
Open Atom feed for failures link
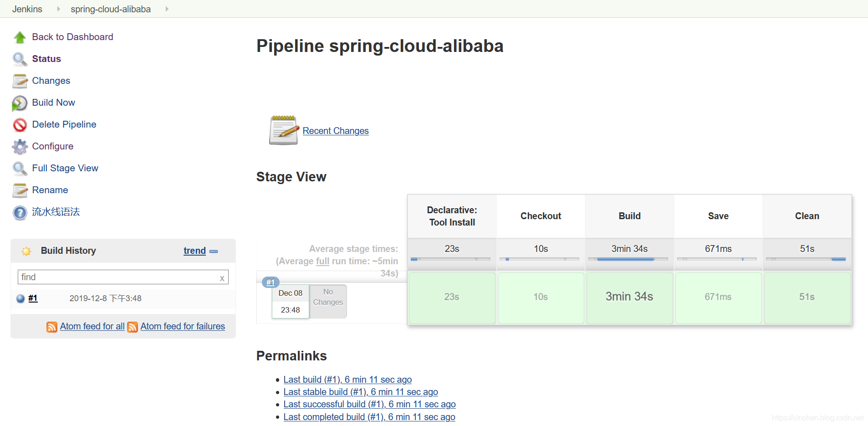[183, 326]
